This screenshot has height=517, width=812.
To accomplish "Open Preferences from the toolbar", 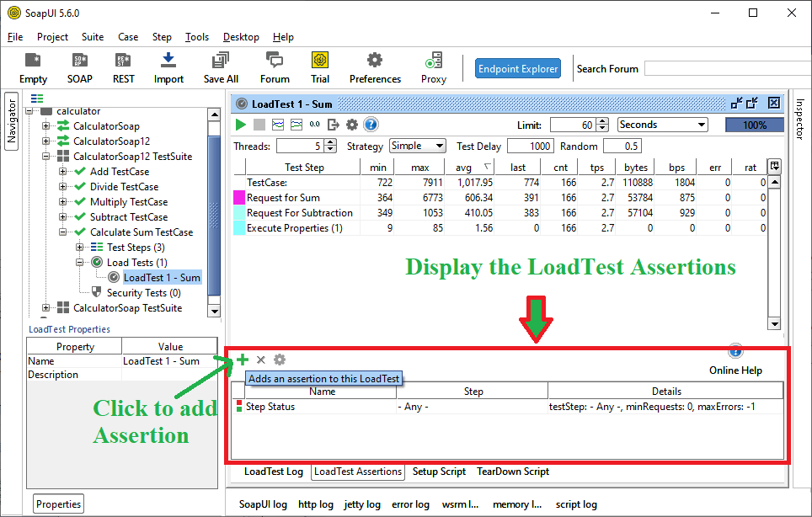I will [375, 68].
